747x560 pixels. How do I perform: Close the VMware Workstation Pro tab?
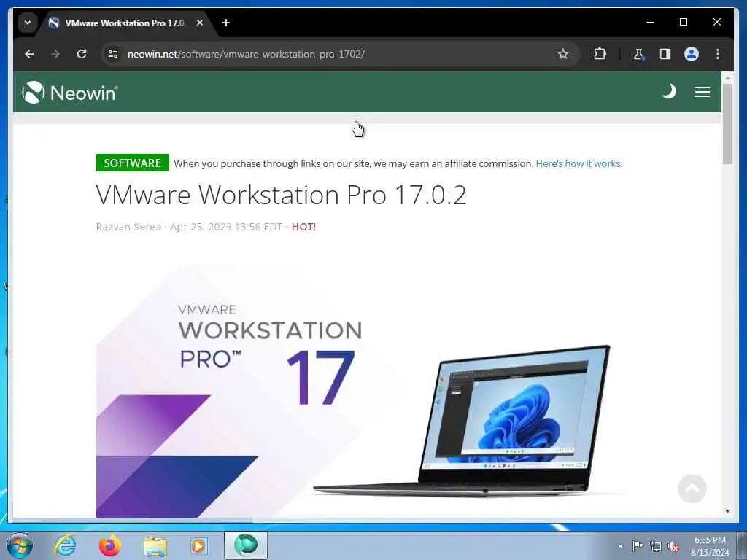pos(200,23)
